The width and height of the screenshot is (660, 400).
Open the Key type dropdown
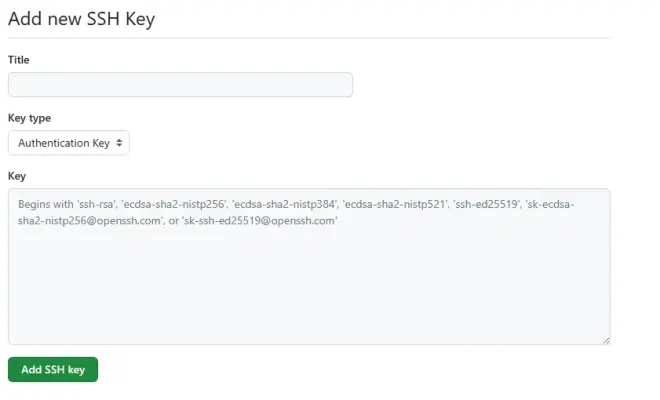tap(69, 143)
